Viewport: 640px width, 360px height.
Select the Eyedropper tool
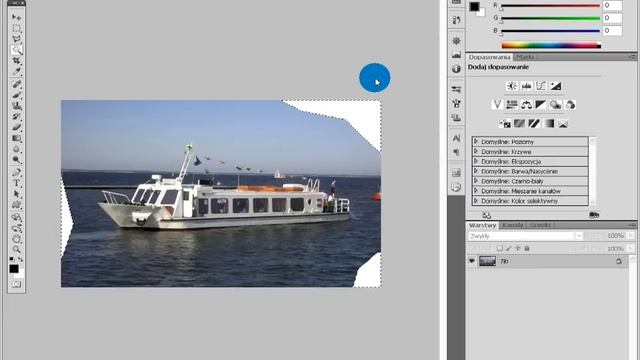16,72
